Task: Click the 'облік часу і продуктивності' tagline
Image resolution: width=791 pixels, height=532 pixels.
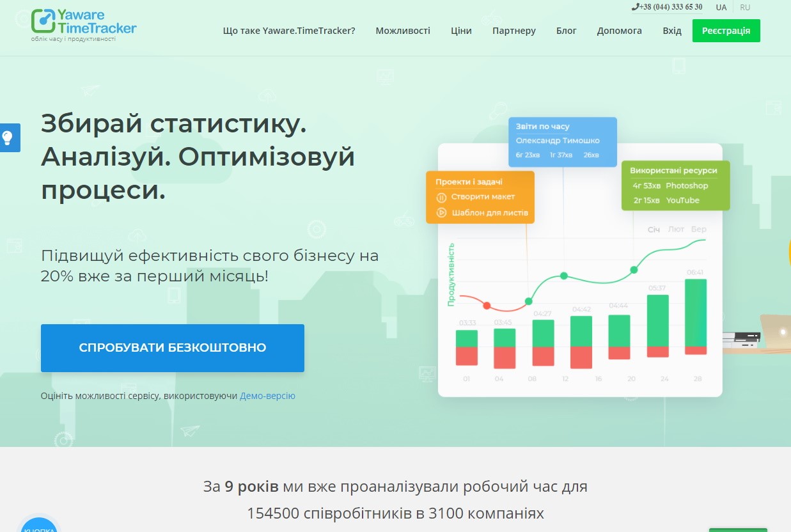Action: (74, 39)
